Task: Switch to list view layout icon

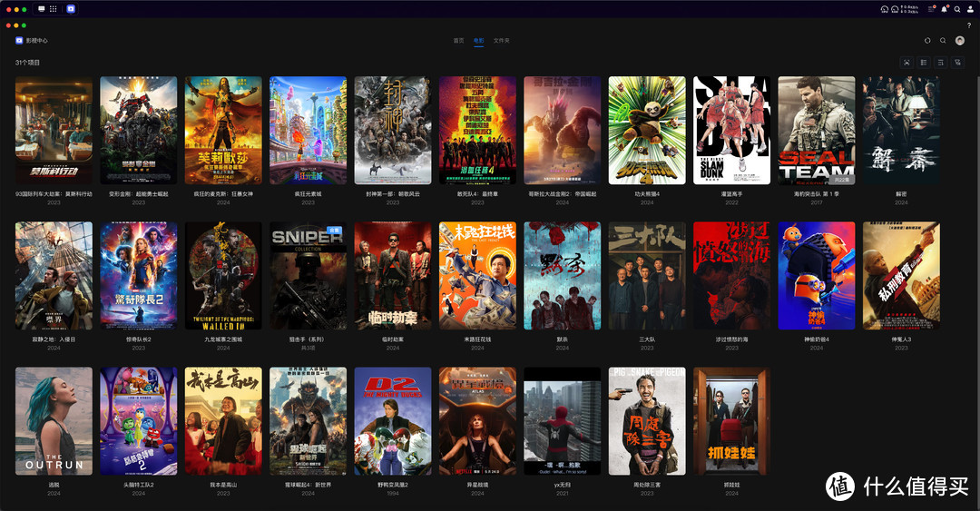Action: coord(924,63)
